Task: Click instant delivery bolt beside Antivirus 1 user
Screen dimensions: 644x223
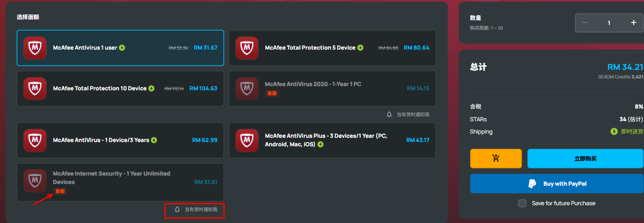Action: click(x=122, y=48)
